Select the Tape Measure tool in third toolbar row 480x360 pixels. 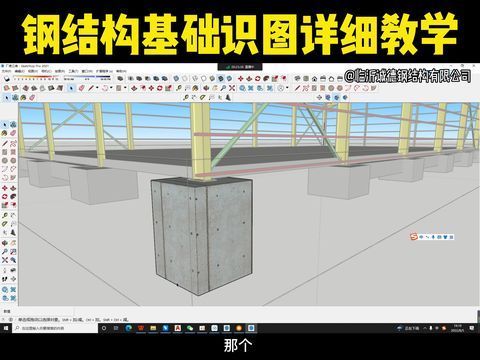coord(185,98)
